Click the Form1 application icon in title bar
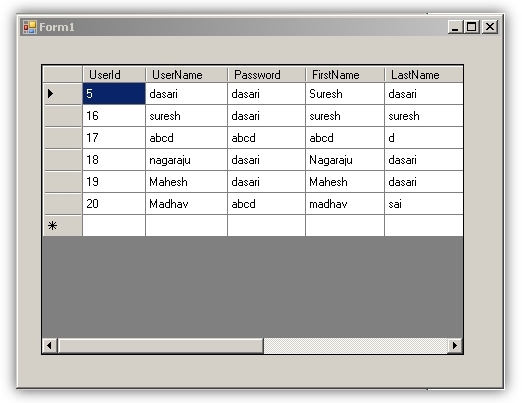Image resolution: width=522 pixels, height=403 pixels. (30, 27)
